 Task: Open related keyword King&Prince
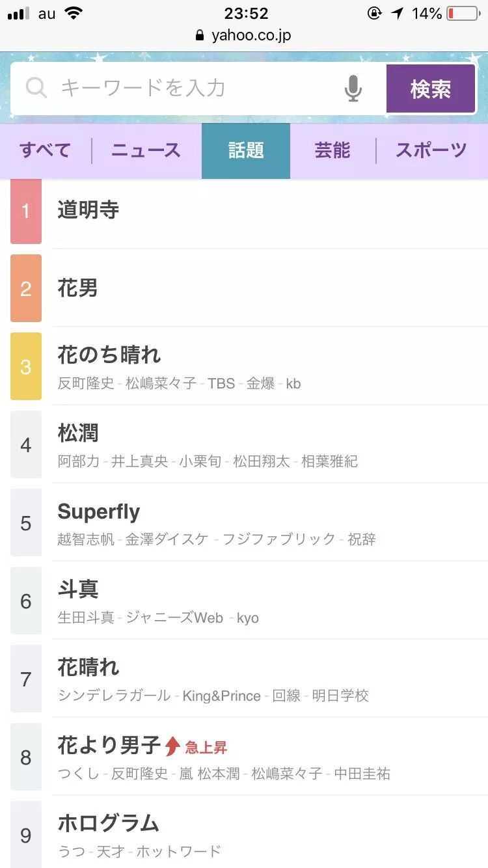[x=221, y=696]
